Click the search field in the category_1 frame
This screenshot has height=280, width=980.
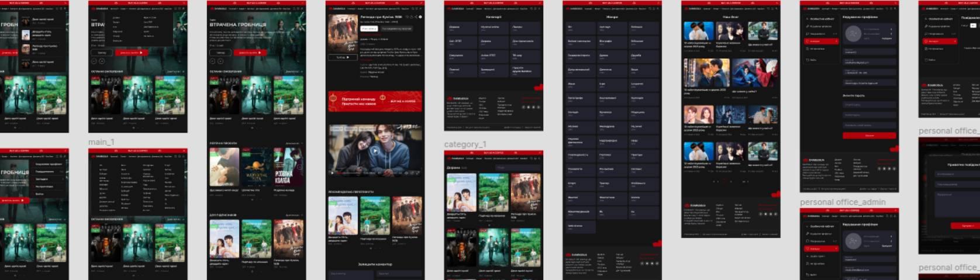click(517, 168)
